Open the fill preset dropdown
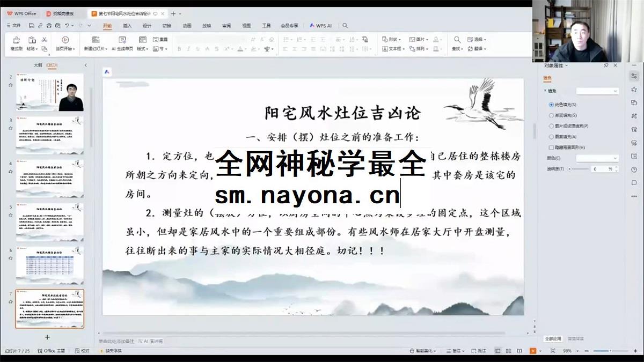The image size is (644, 362). [597, 91]
